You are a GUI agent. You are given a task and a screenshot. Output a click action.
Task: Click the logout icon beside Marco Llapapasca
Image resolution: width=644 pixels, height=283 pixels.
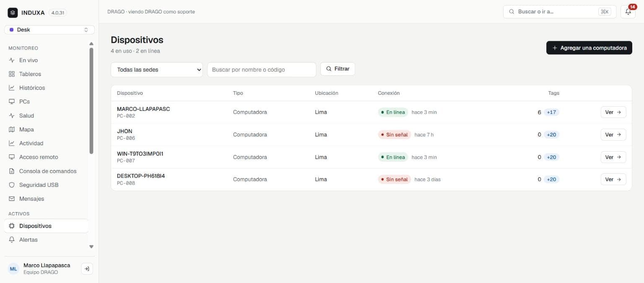click(87, 269)
